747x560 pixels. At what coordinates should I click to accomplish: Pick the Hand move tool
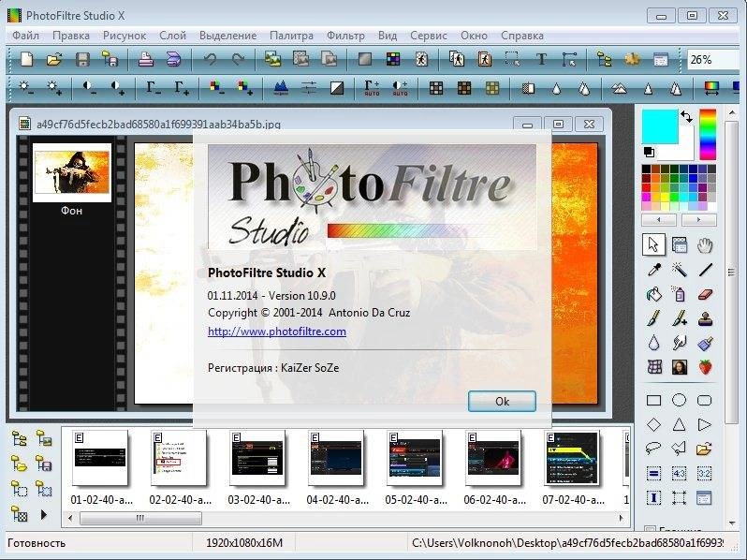[x=705, y=245]
